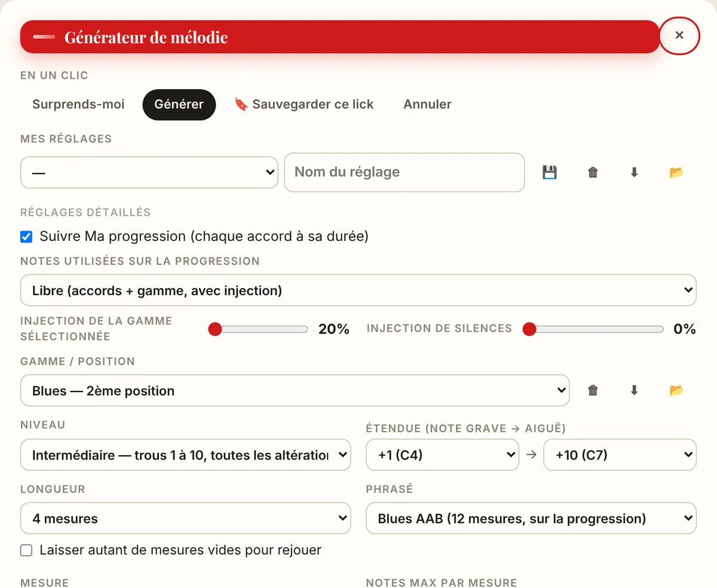
Task: Collapse panel with the header minus icon
Action: click(x=44, y=37)
